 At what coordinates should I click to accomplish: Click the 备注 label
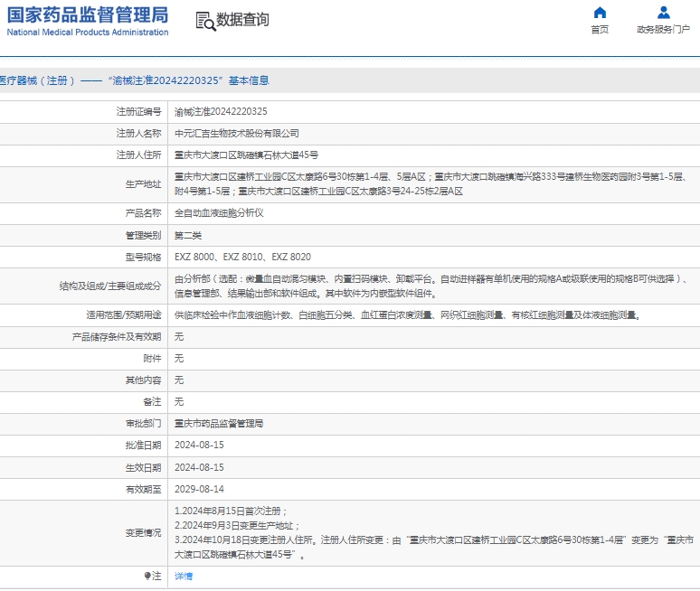tap(152, 402)
